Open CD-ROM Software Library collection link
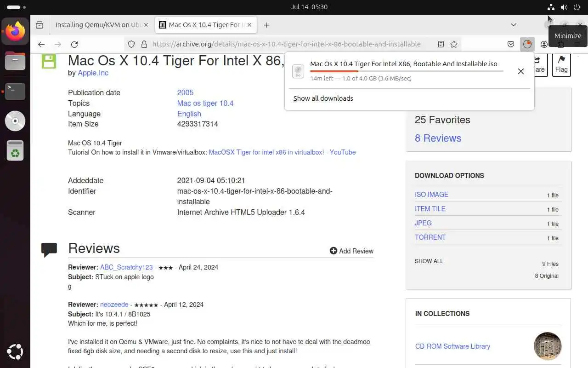 coord(452,346)
